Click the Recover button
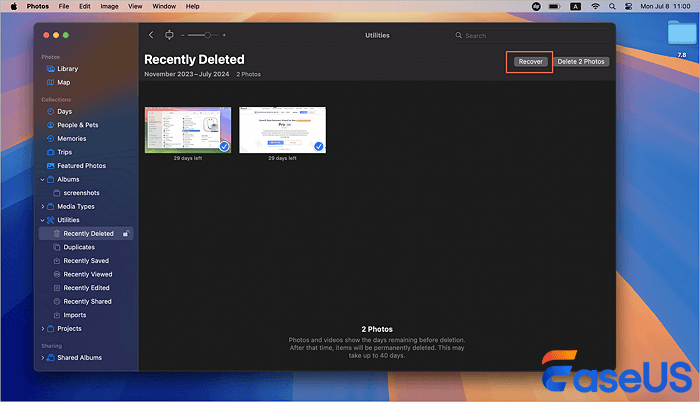This screenshot has height=402, width=700. 529,62
